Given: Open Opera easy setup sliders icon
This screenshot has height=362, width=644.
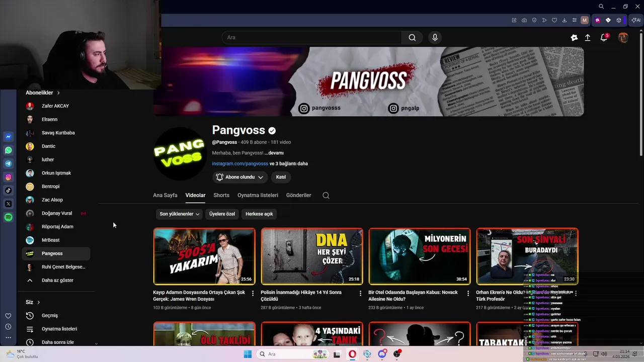Looking at the screenshot, I should pyautogui.click(x=575, y=20).
